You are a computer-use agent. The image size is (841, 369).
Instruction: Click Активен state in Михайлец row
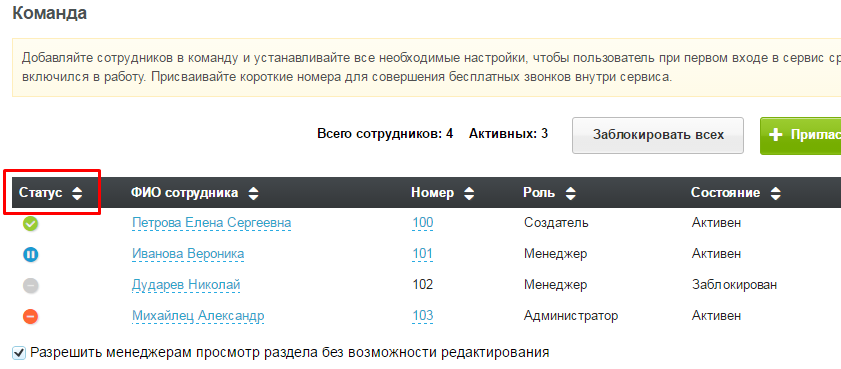[x=717, y=316]
